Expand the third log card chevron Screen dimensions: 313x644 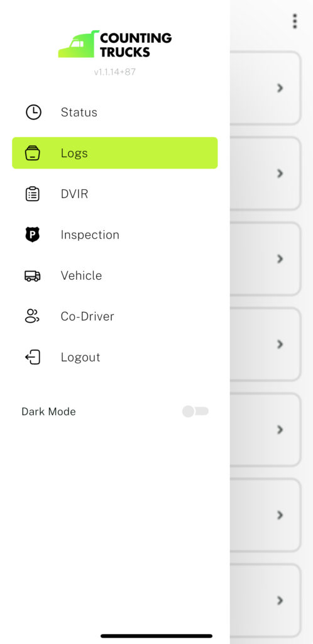point(280,258)
